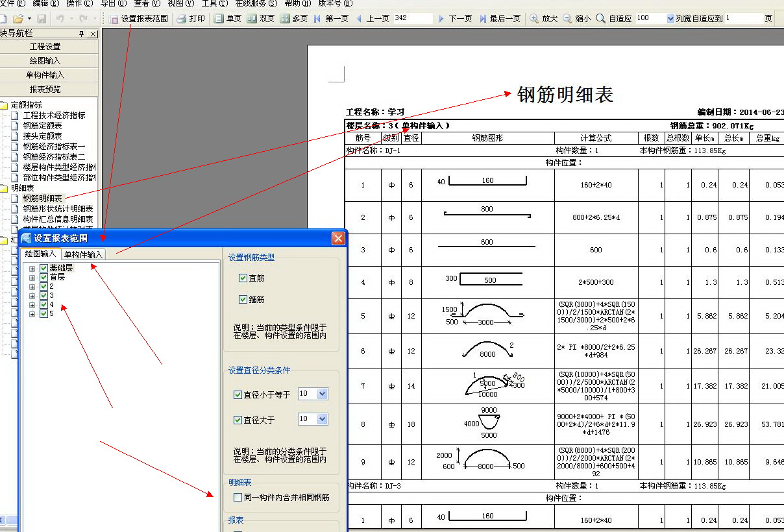Go to 下一页 next page
784x532 pixels.
tap(455, 19)
